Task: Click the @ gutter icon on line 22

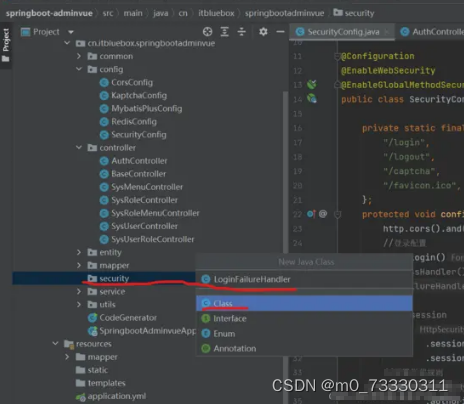Action: point(323,214)
